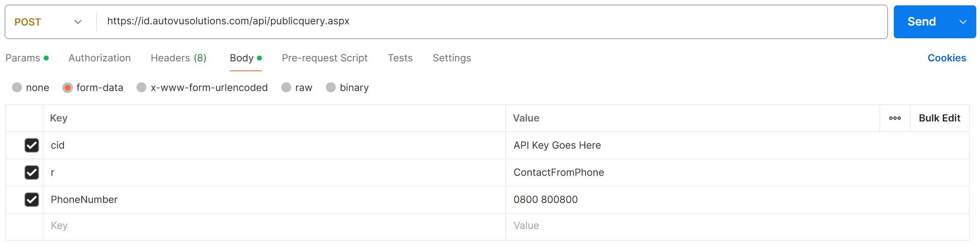Uncheck the r parameter row checkbox
The image size is (980, 247).
(32, 172)
